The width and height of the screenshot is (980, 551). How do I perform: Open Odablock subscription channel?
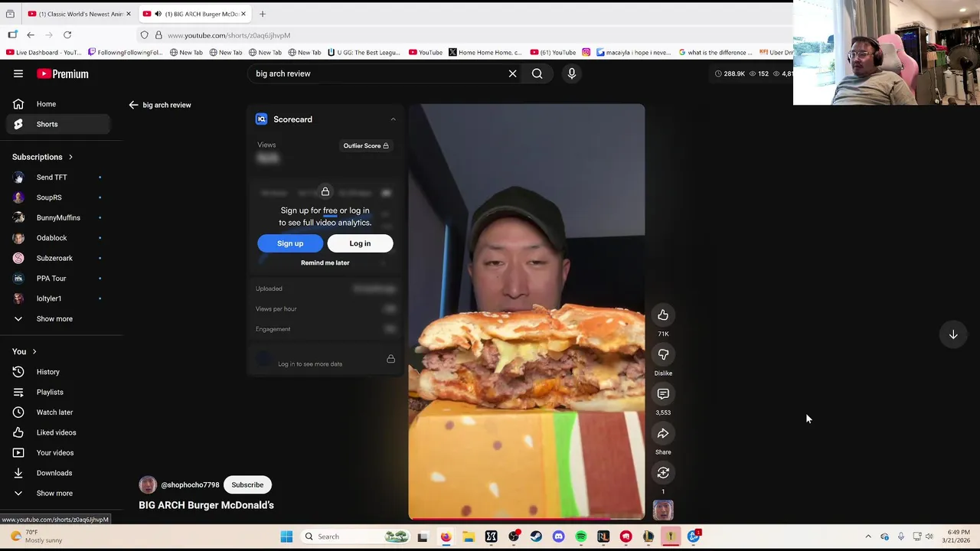58,238
